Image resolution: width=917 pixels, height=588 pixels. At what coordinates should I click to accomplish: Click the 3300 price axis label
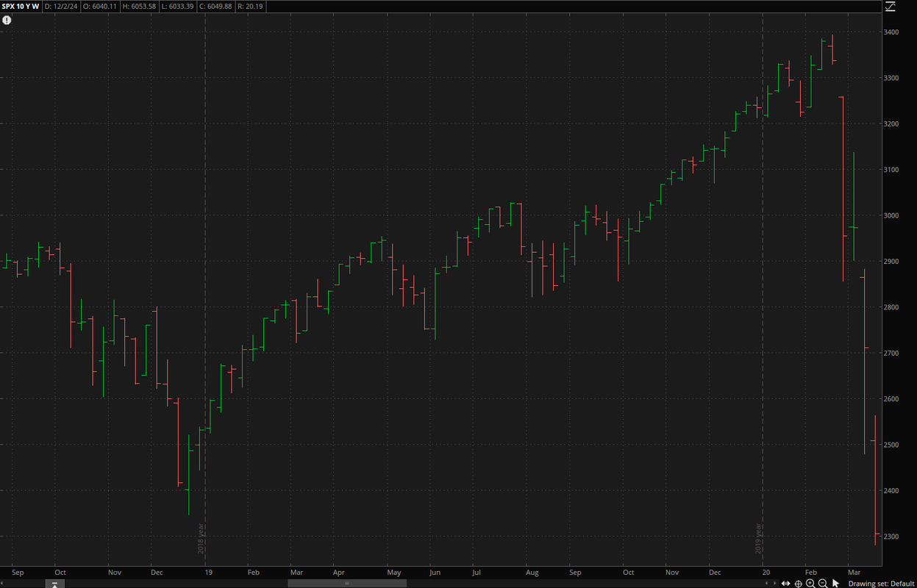(x=891, y=78)
